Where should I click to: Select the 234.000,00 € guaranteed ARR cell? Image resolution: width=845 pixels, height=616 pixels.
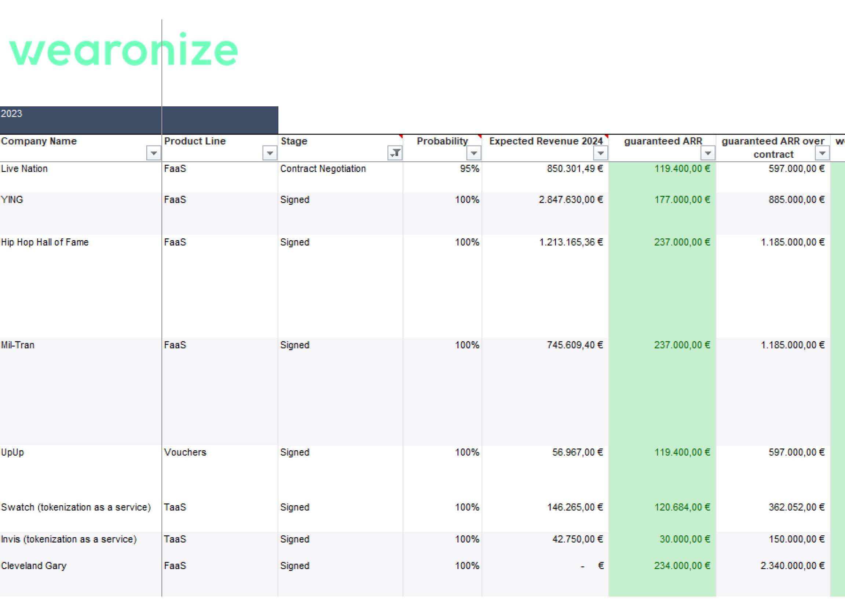(x=662, y=577)
